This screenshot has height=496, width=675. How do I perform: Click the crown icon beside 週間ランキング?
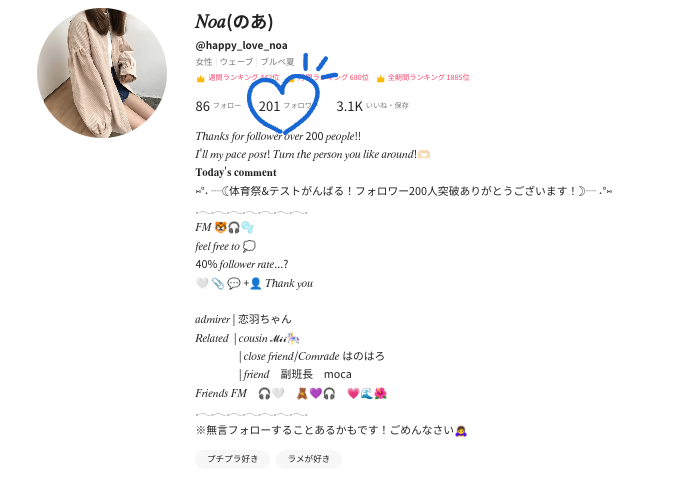[x=200, y=78]
